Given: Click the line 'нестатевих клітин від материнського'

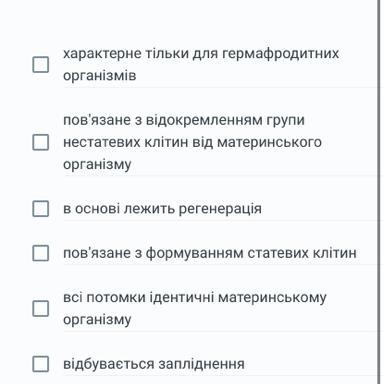Looking at the screenshot, I should [192, 142].
